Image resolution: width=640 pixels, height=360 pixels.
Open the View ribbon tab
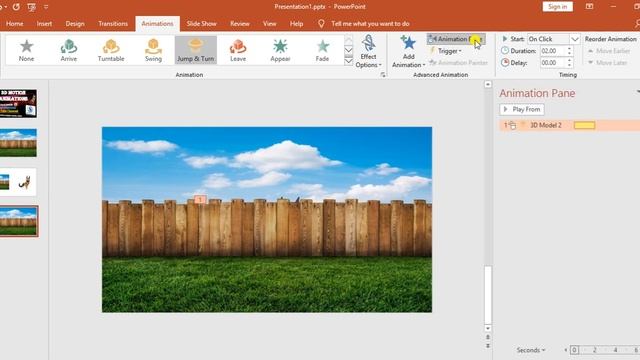269,24
